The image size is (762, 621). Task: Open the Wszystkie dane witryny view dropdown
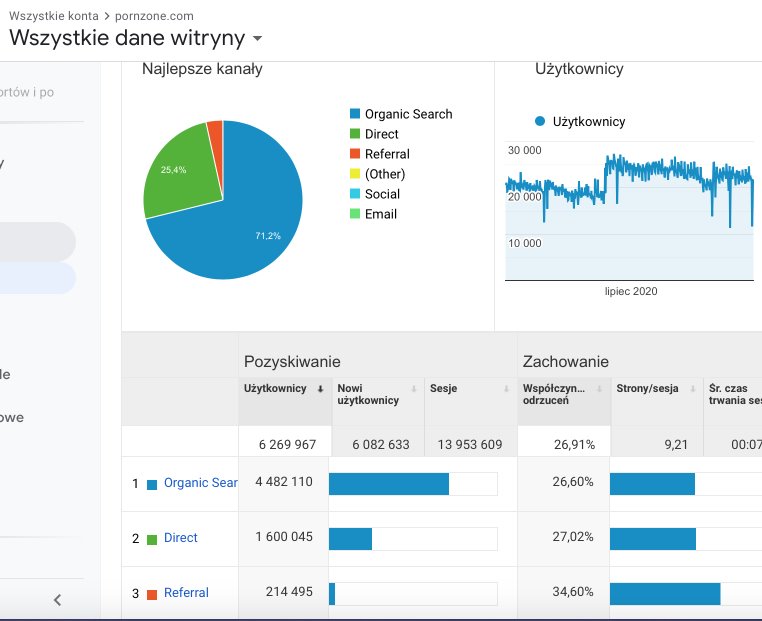(x=257, y=39)
